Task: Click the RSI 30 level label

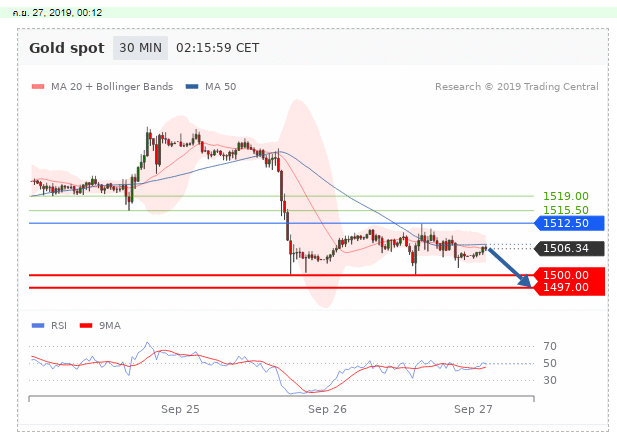Action: tap(550, 380)
